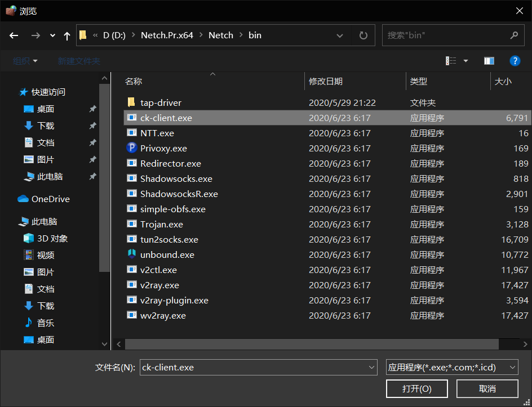Expand the address bar path history dropdown
This screenshot has width=532, height=407.
click(340, 35)
